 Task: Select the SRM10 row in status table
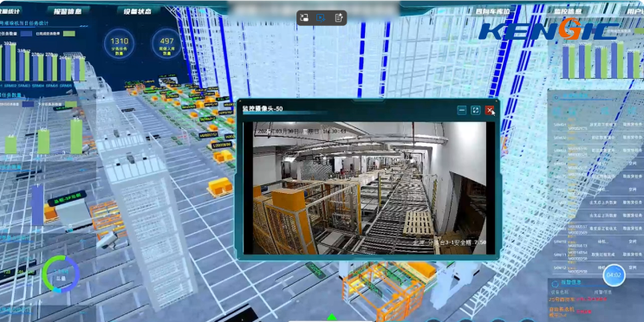click(597, 242)
